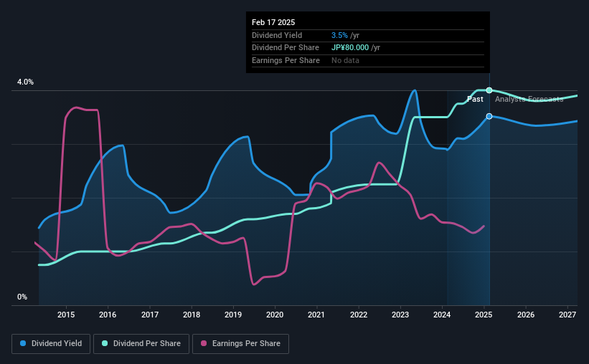Click the 2020 x-axis label
Screen dimensions: 589x364
coord(275,315)
